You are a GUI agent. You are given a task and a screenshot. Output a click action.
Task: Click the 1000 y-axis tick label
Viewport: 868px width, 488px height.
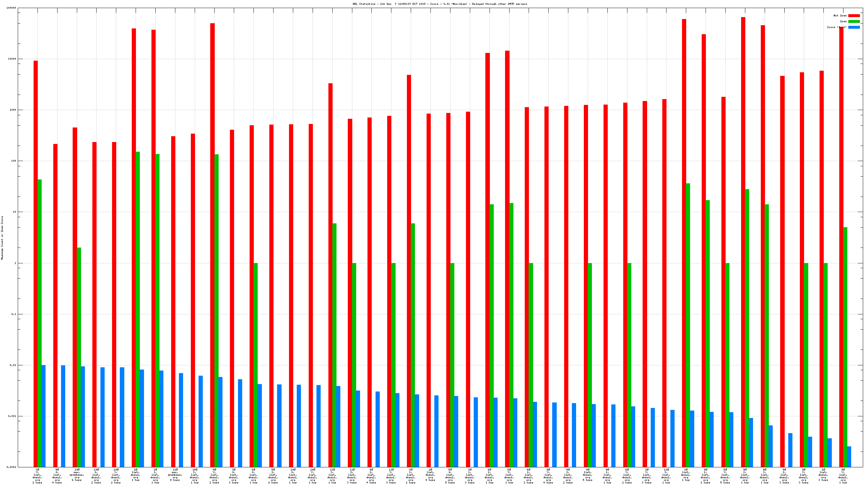[13, 110]
